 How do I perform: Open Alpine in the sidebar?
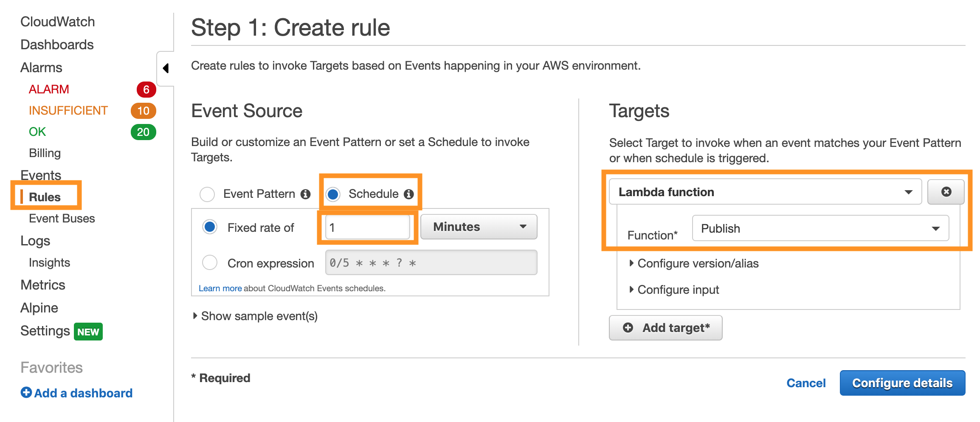39,308
